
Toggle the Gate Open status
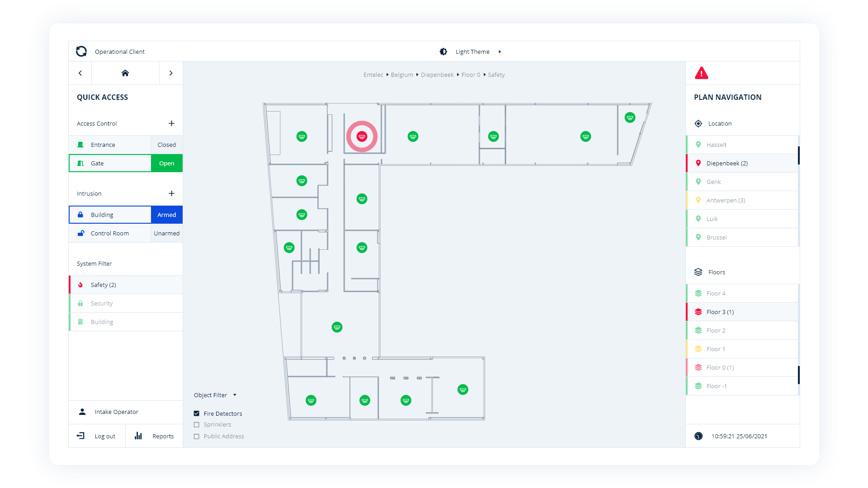[167, 163]
